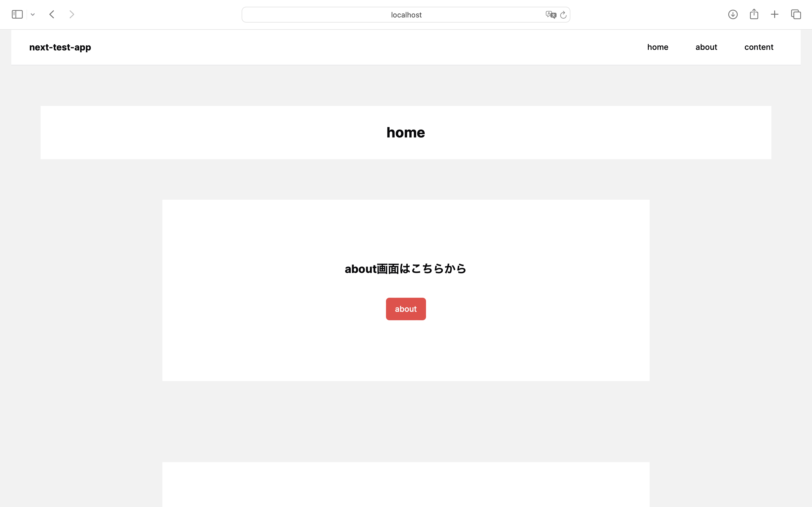The image size is (812, 507).
Task: Open the content navigation link
Action: click(759, 47)
